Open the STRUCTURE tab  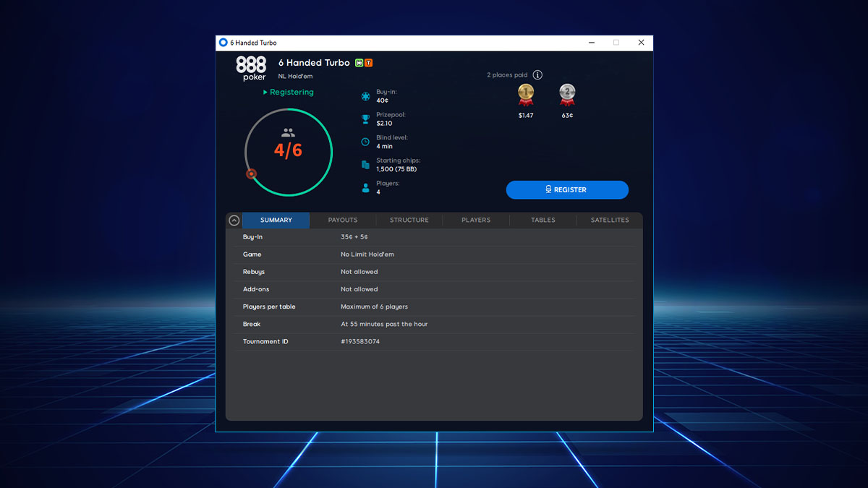click(409, 220)
